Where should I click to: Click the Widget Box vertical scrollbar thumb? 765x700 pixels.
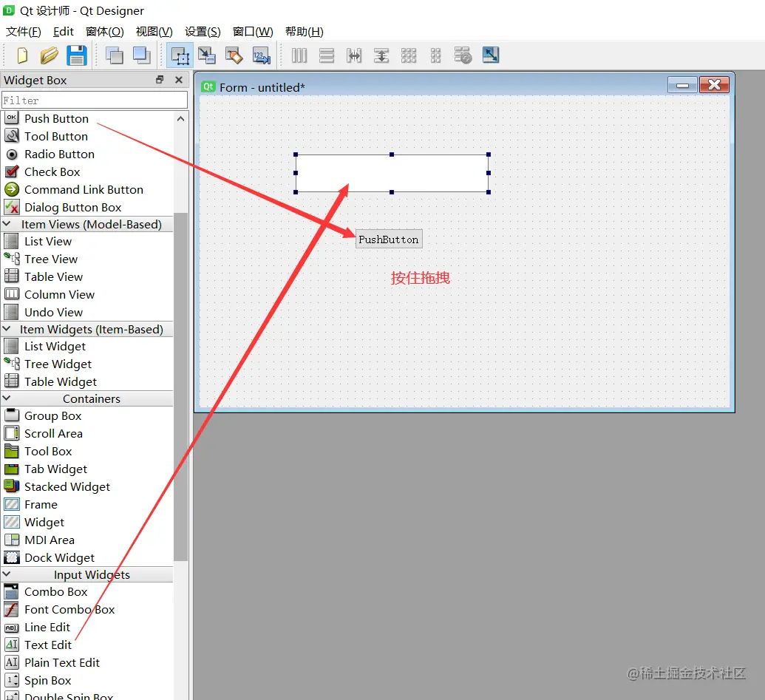tap(180, 387)
